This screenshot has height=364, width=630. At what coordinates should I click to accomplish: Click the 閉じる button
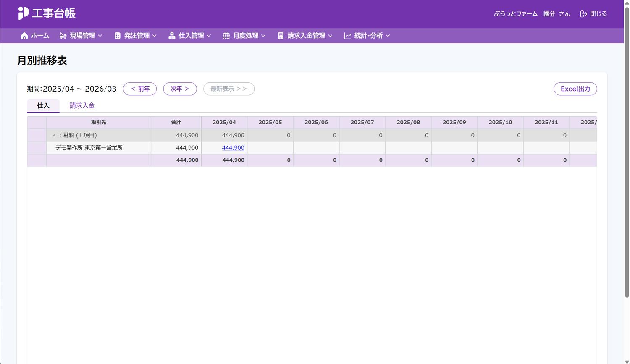pyautogui.click(x=593, y=14)
